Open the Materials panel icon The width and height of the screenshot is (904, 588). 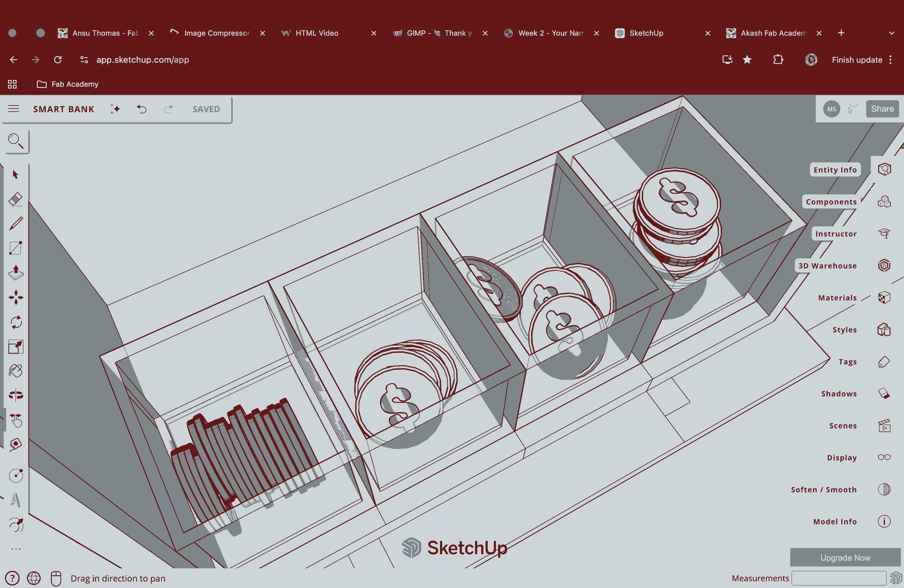(884, 297)
